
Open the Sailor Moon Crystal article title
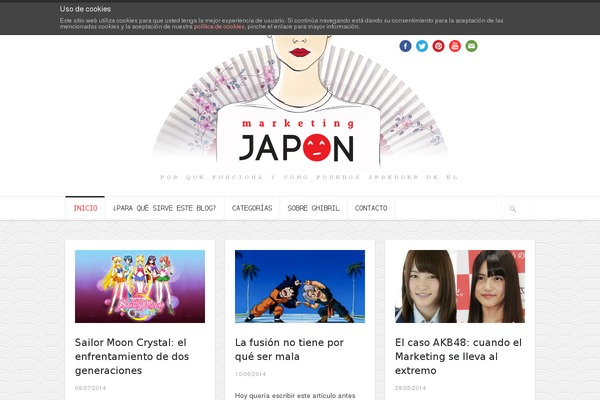132,356
